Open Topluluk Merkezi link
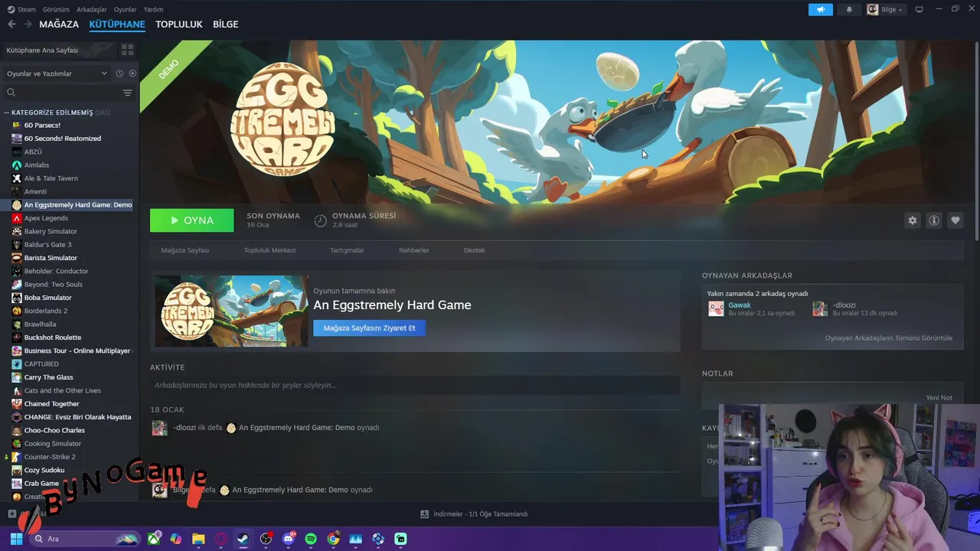980x551 pixels. [x=269, y=250]
